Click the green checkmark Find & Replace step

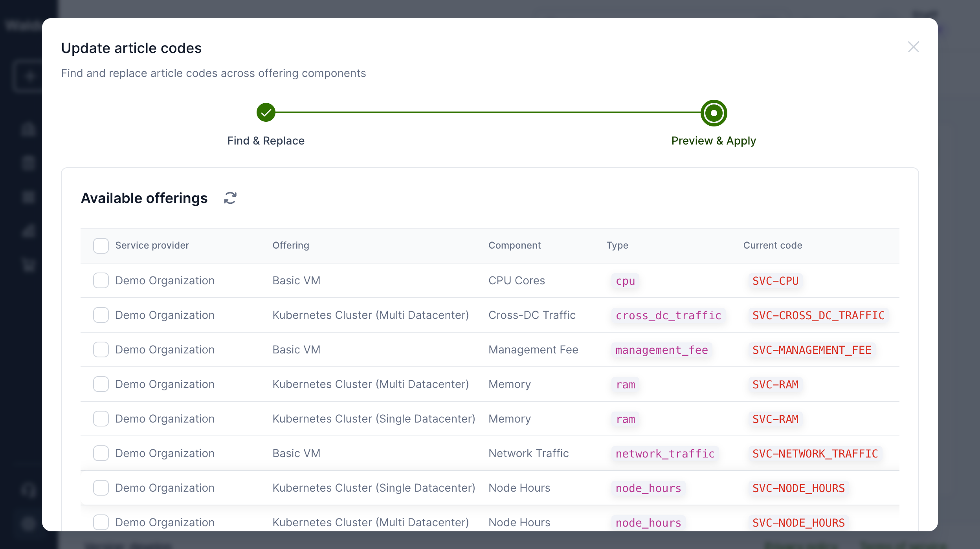click(x=266, y=113)
